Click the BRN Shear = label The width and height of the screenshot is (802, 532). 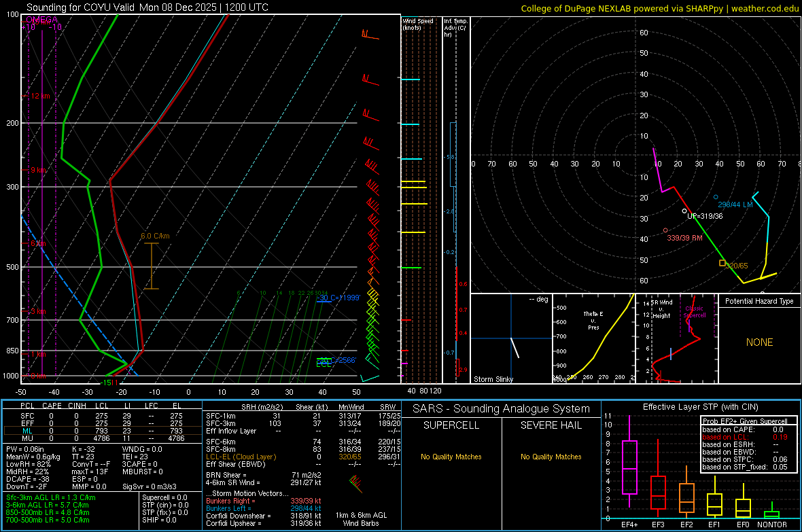click(226, 475)
